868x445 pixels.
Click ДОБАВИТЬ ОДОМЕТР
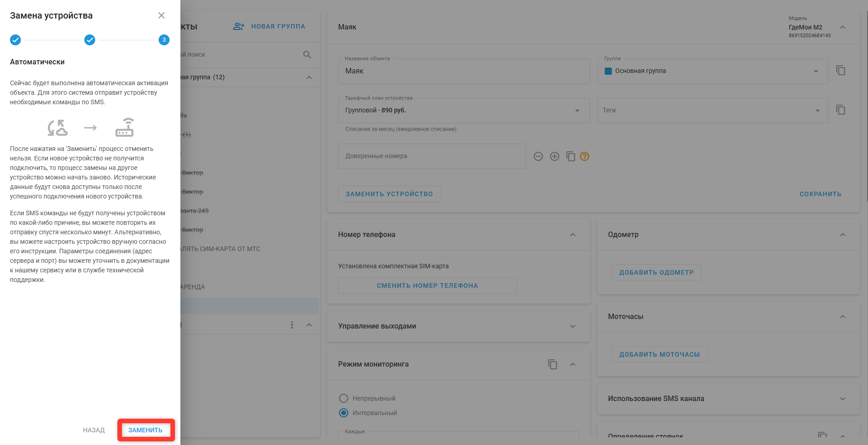(656, 272)
